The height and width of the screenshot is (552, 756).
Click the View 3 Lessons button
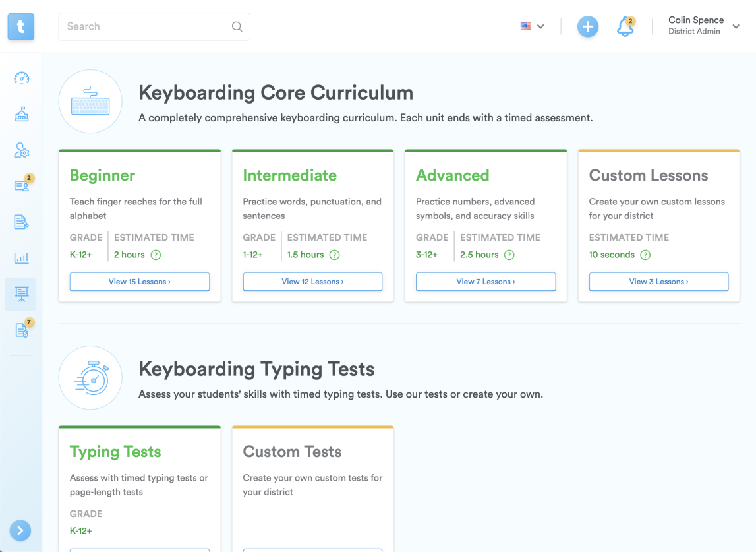coord(659,282)
